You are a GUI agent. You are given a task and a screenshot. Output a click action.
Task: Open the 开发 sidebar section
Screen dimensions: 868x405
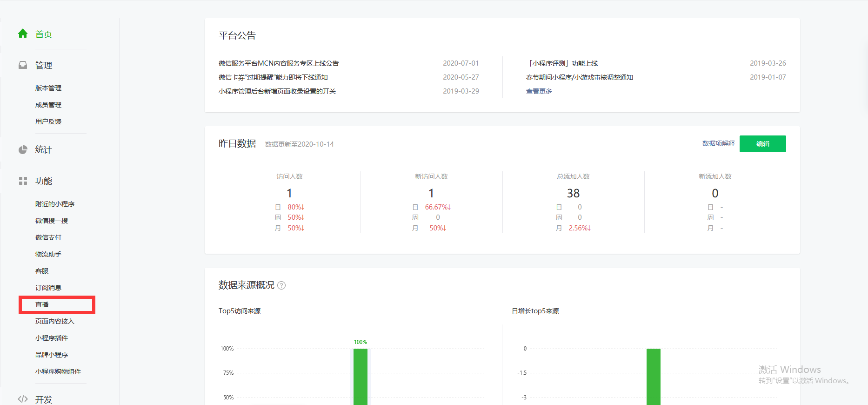(44, 399)
